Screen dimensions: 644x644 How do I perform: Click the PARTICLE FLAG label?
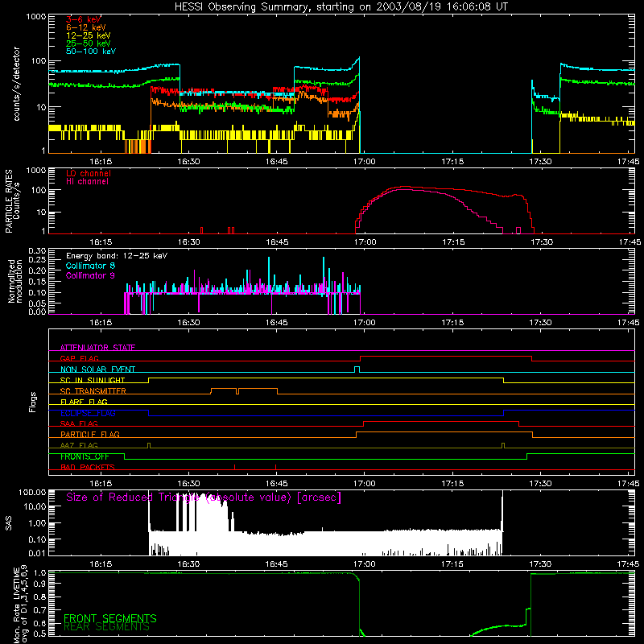[90, 434]
